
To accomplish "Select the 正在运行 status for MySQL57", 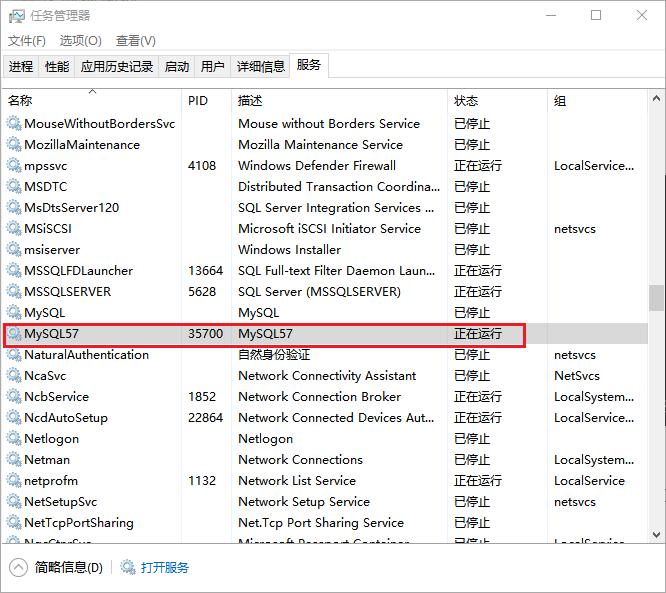I will (x=478, y=334).
